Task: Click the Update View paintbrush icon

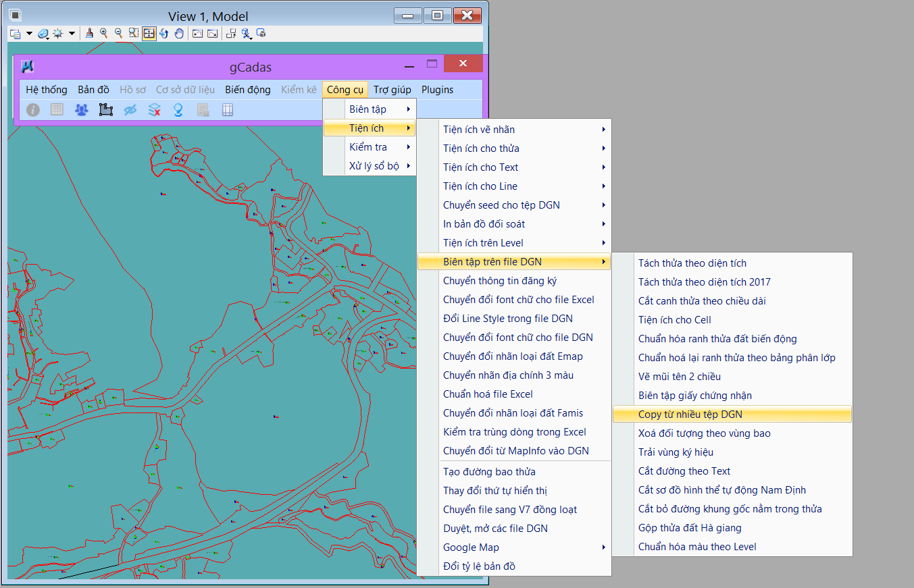Action: pyautogui.click(x=89, y=33)
